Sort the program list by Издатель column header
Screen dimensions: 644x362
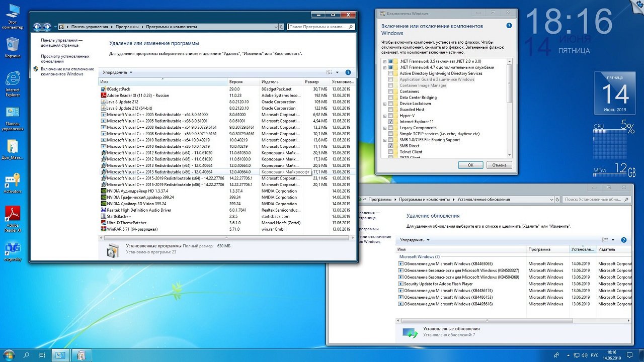270,81
